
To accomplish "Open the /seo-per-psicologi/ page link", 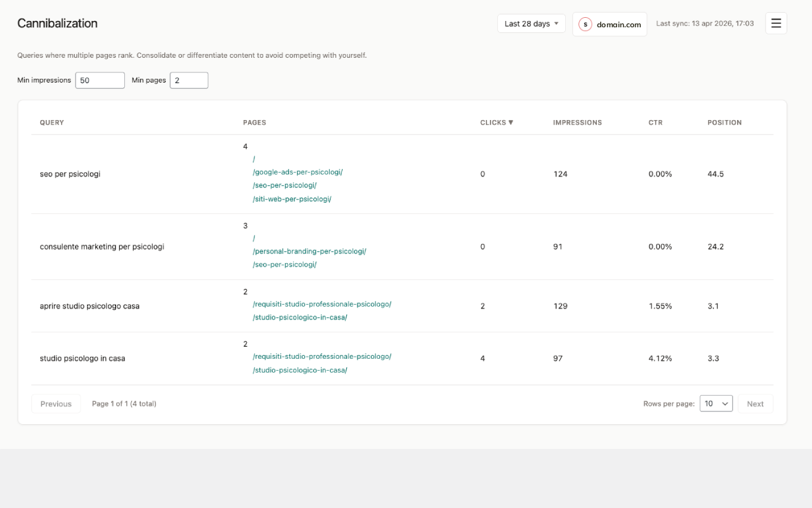I will pyautogui.click(x=284, y=185).
